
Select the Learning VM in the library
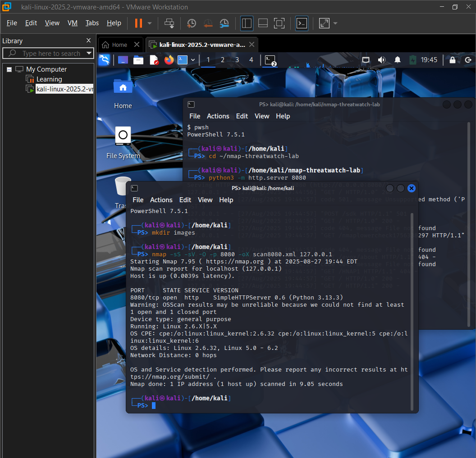[x=49, y=79]
